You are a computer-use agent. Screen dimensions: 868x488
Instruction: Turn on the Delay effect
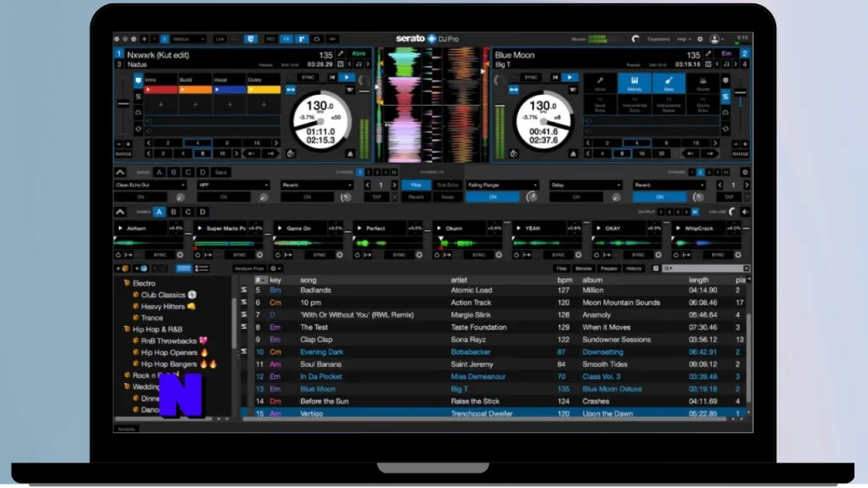[x=576, y=197]
